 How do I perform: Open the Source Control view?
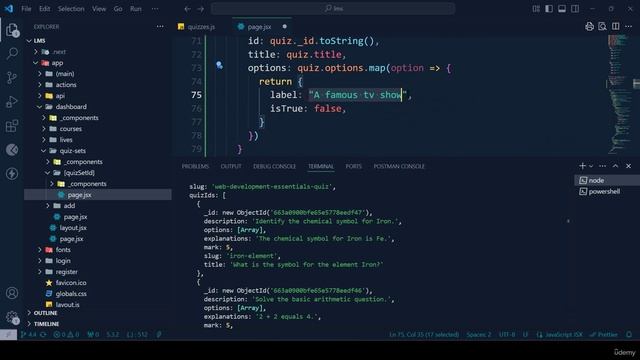coord(12,78)
